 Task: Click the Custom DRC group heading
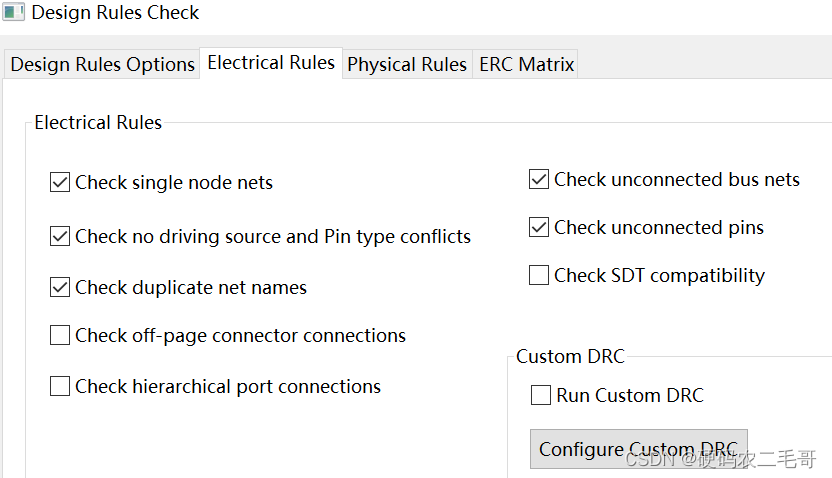pyautogui.click(x=568, y=356)
